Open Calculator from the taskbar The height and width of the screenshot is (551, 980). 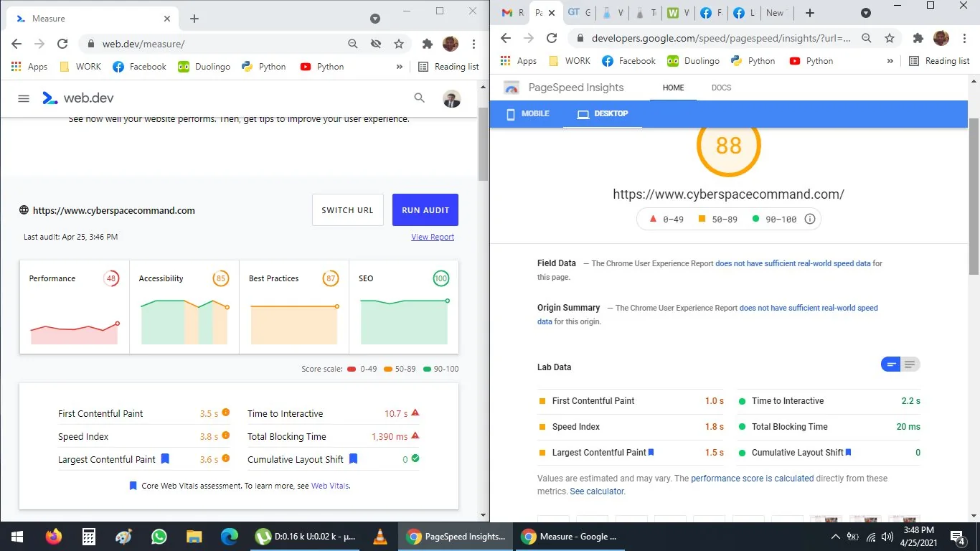pyautogui.click(x=88, y=536)
